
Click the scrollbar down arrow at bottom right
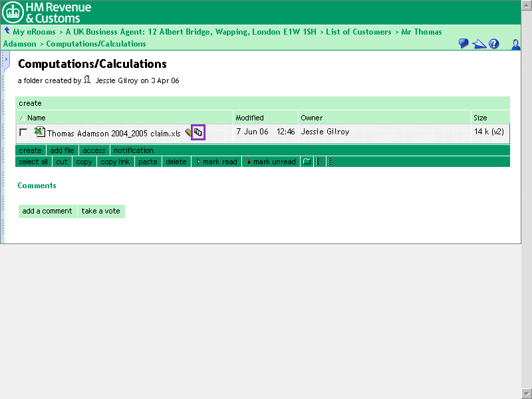(x=526, y=392)
